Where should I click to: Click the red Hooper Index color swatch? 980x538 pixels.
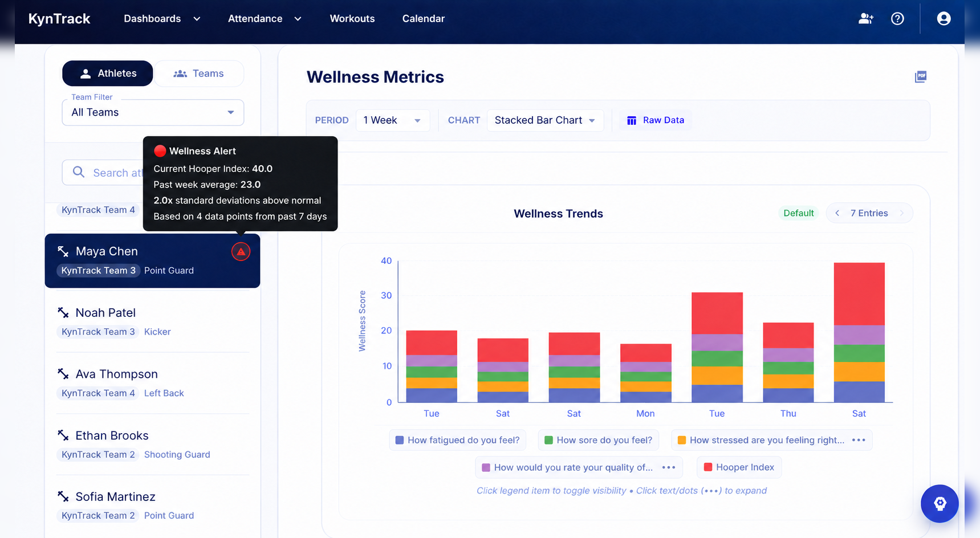(708, 467)
